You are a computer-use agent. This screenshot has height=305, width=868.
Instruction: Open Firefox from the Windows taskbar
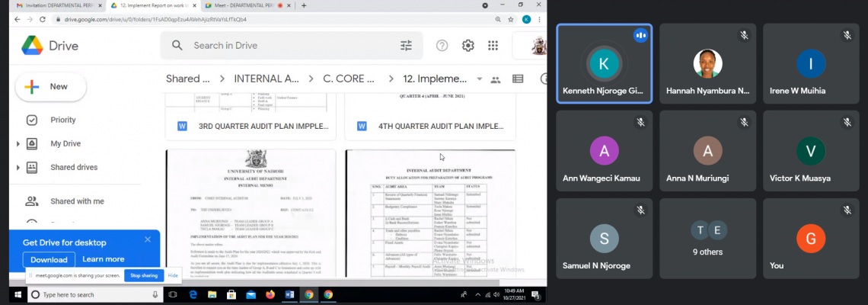click(x=270, y=294)
